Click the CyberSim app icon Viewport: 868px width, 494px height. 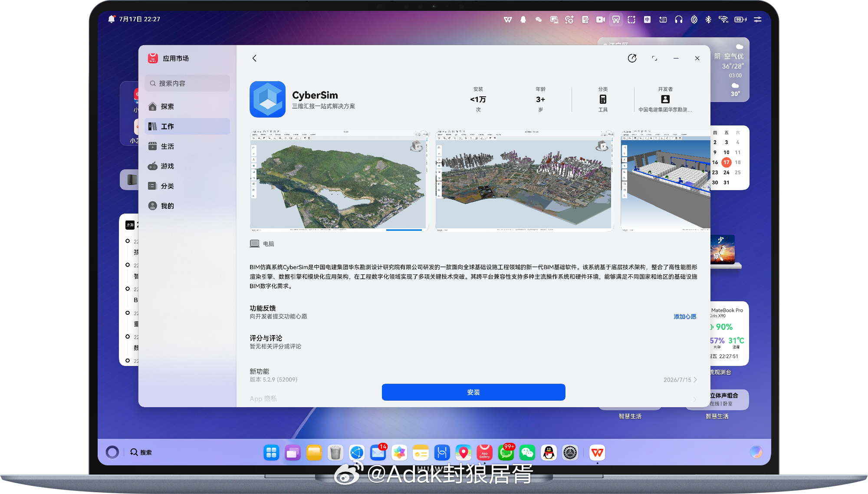[x=267, y=99]
